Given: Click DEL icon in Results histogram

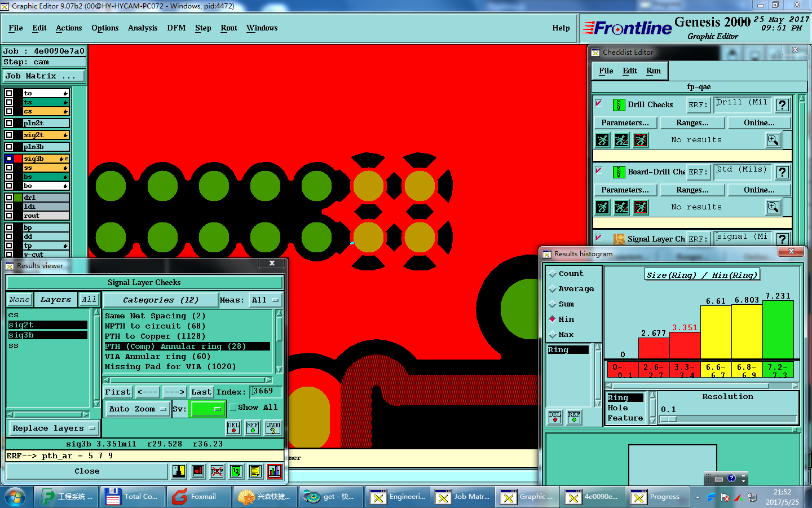Looking at the screenshot, I should [x=555, y=417].
